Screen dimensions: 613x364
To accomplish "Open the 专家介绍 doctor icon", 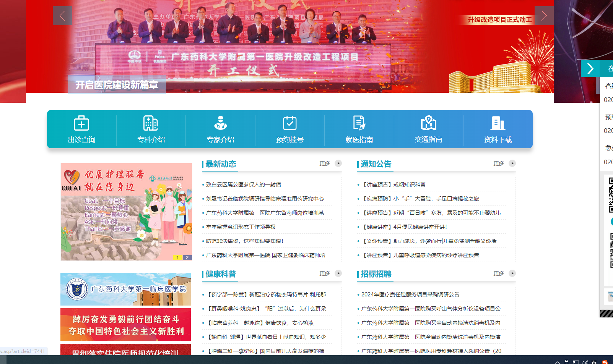I will [x=220, y=123].
